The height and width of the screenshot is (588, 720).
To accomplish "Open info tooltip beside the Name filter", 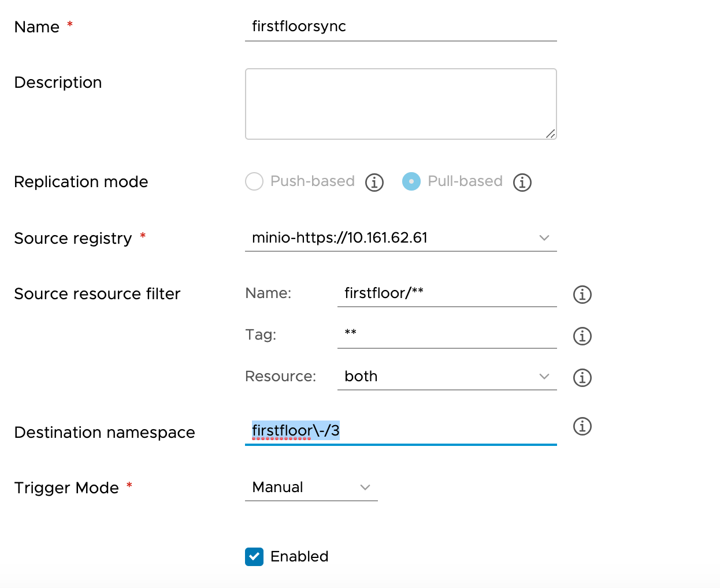I will tap(582, 295).
